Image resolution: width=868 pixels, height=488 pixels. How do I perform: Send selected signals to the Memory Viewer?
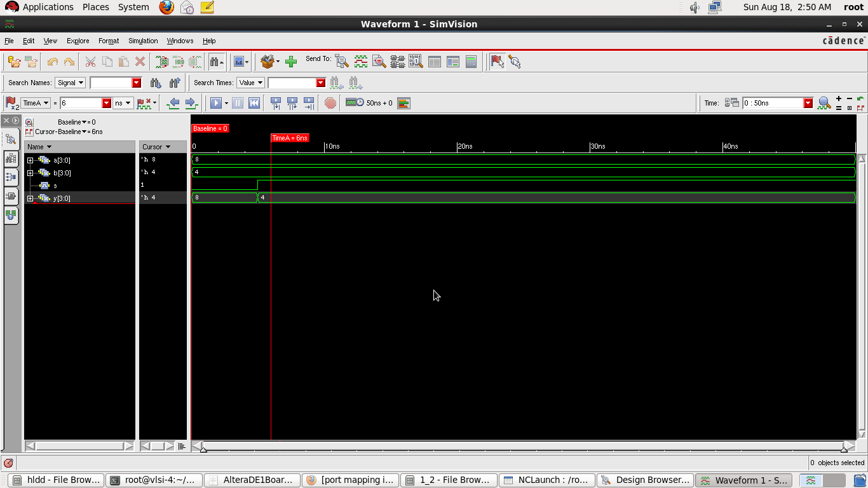click(416, 61)
